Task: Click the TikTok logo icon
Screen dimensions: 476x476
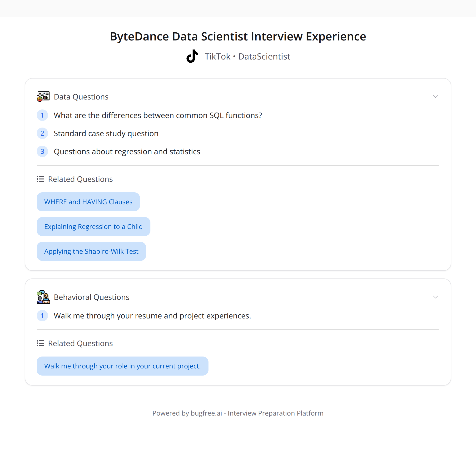Action: tap(192, 56)
